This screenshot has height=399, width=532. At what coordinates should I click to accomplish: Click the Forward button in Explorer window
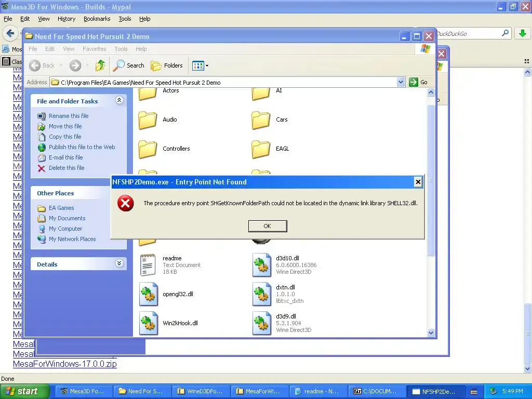click(x=75, y=65)
